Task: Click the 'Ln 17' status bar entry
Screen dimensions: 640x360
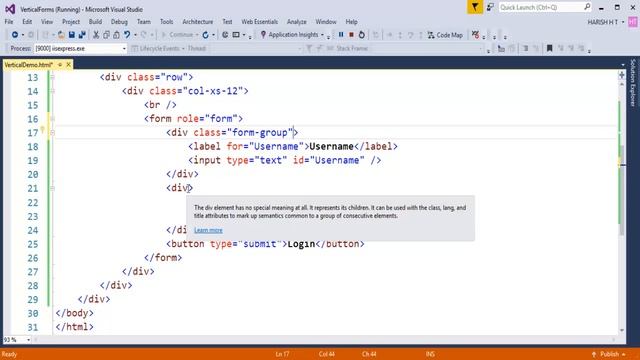Action: point(282,354)
